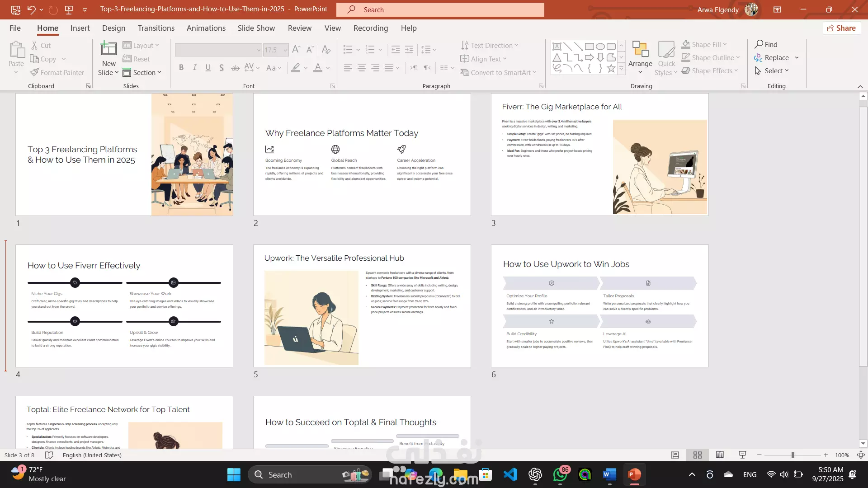Switch to the Design tab
This screenshot has width=868, height=488.
click(113, 28)
